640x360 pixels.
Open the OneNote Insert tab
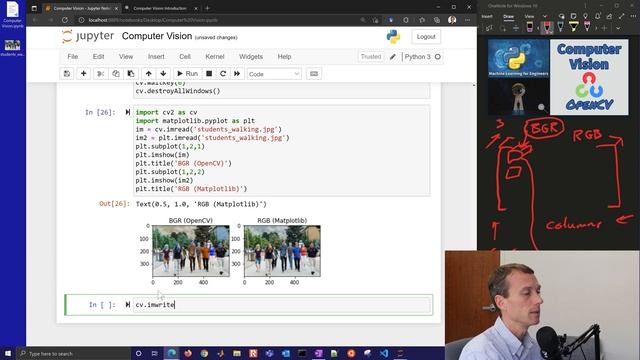[487, 16]
